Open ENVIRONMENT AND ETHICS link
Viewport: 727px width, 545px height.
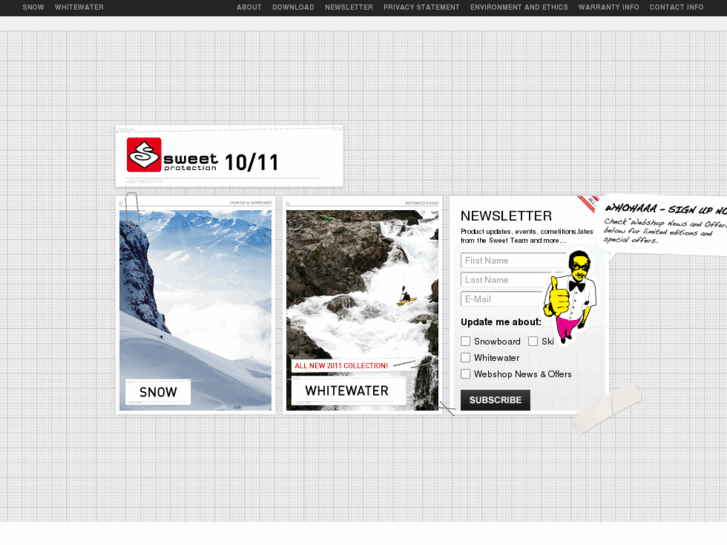tap(519, 7)
